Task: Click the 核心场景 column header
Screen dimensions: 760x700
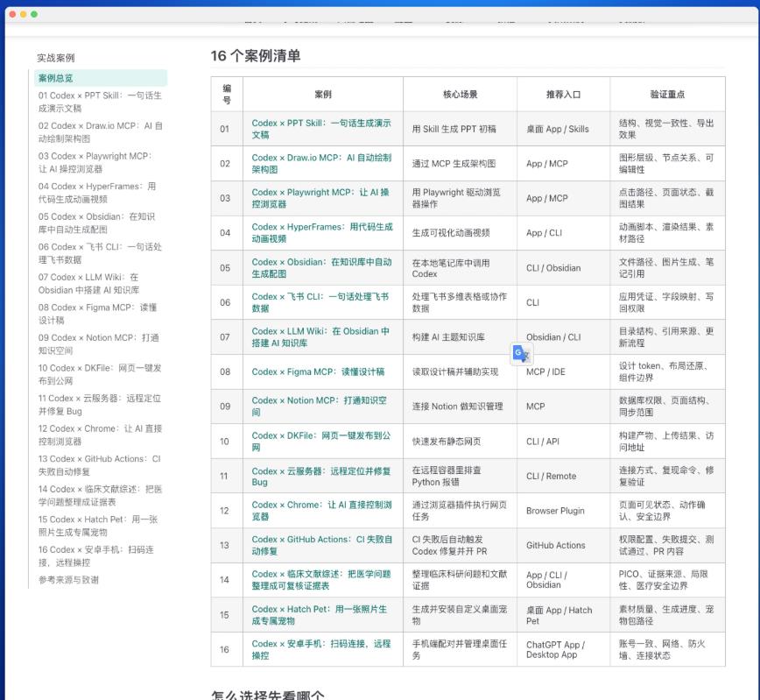Action: [x=460, y=94]
